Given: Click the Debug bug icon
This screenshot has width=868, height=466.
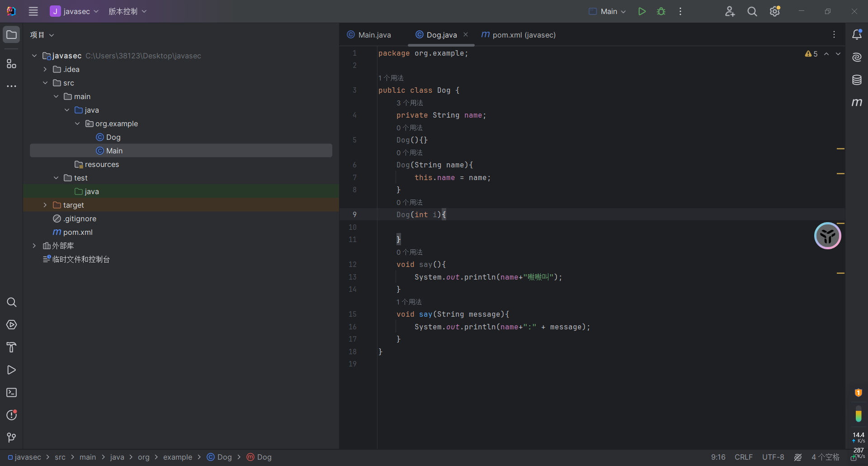Looking at the screenshot, I should click(x=661, y=11).
